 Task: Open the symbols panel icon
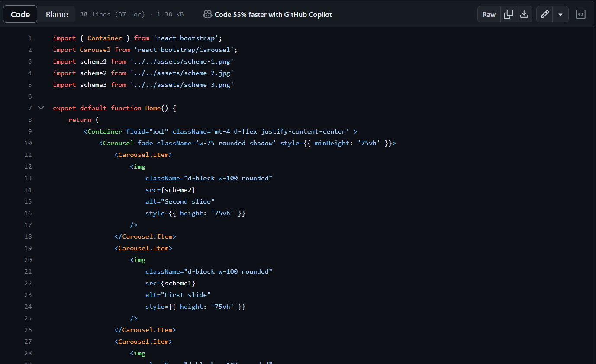pyautogui.click(x=581, y=14)
